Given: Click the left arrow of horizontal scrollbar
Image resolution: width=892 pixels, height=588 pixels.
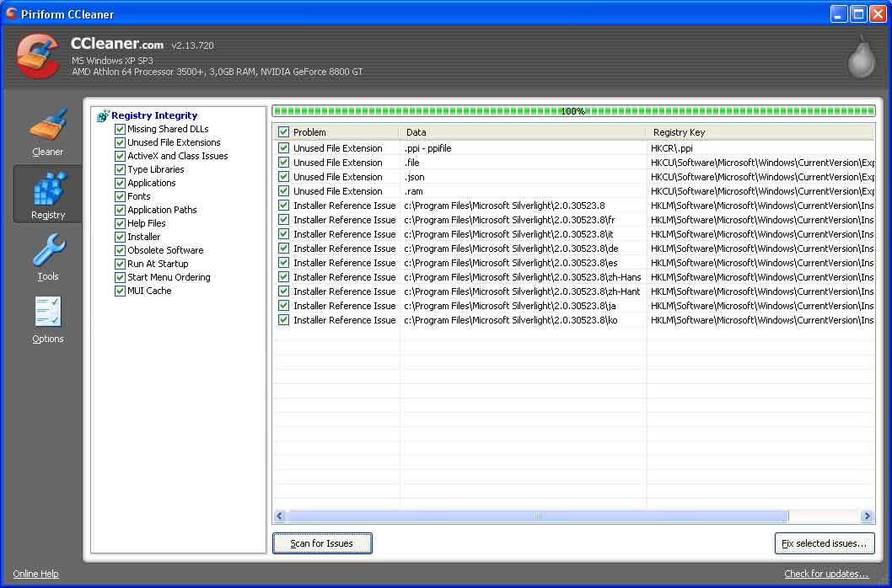Looking at the screenshot, I should (x=280, y=516).
